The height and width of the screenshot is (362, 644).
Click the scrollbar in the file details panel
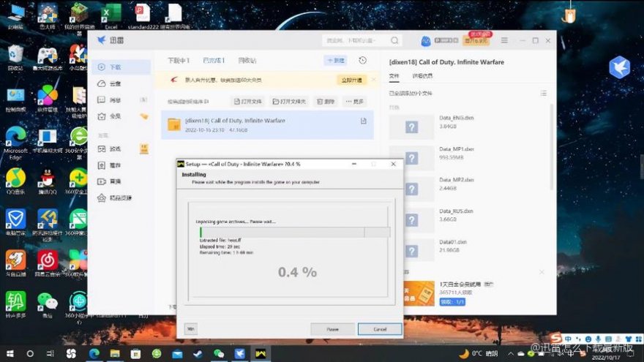(551, 146)
